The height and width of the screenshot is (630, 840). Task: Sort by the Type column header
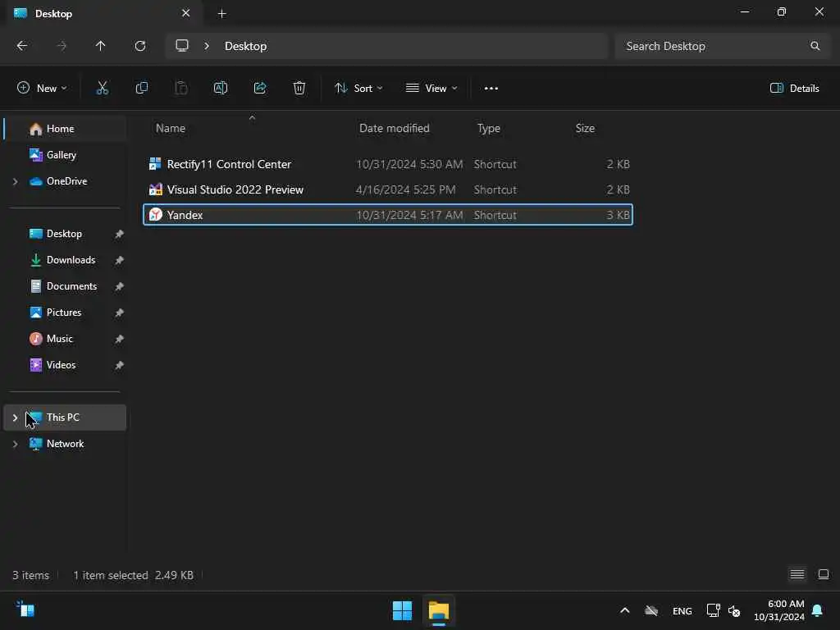(x=489, y=128)
